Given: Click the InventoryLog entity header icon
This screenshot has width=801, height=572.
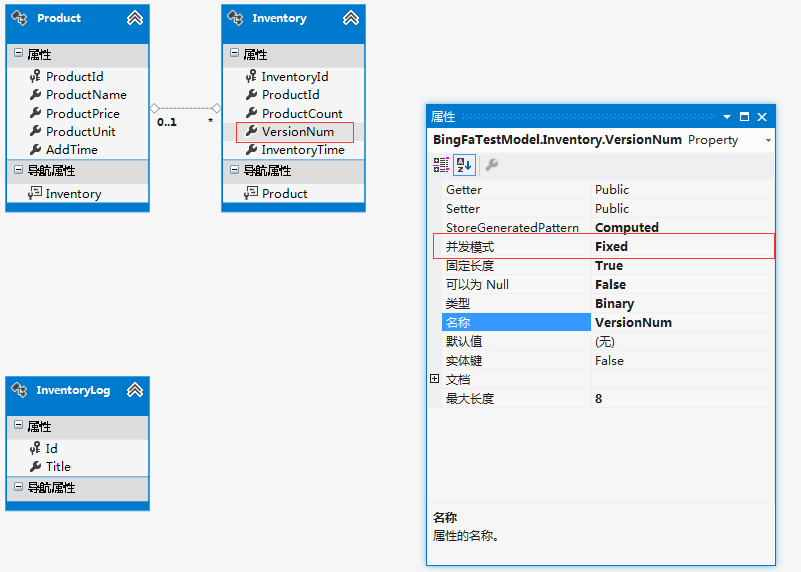Looking at the screenshot, I should [19, 390].
